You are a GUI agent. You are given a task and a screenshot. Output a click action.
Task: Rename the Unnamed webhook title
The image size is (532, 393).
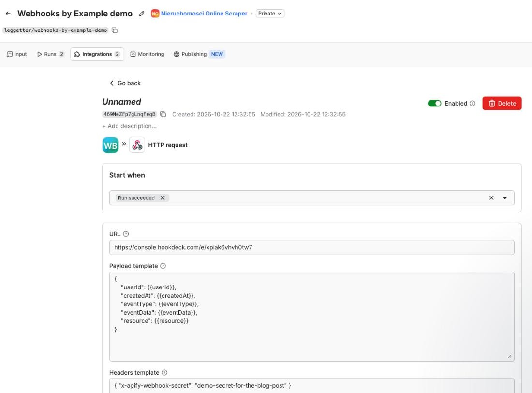pyautogui.click(x=121, y=102)
